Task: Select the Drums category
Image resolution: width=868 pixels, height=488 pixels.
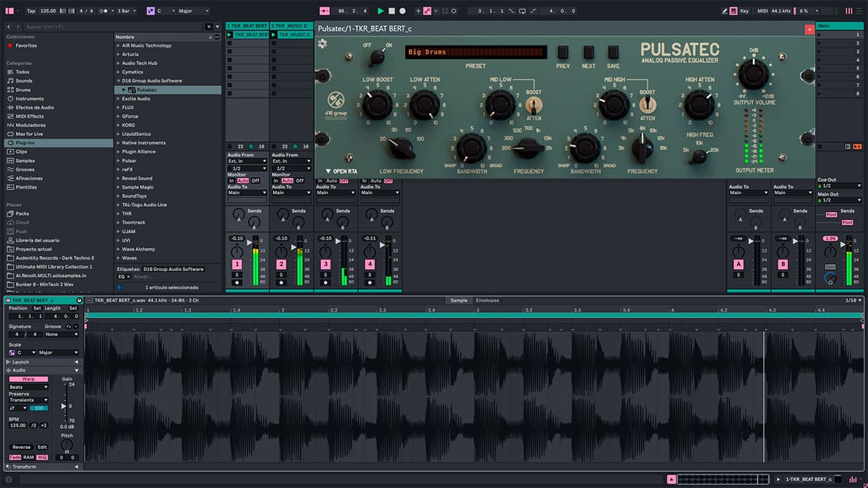Action: coord(23,90)
